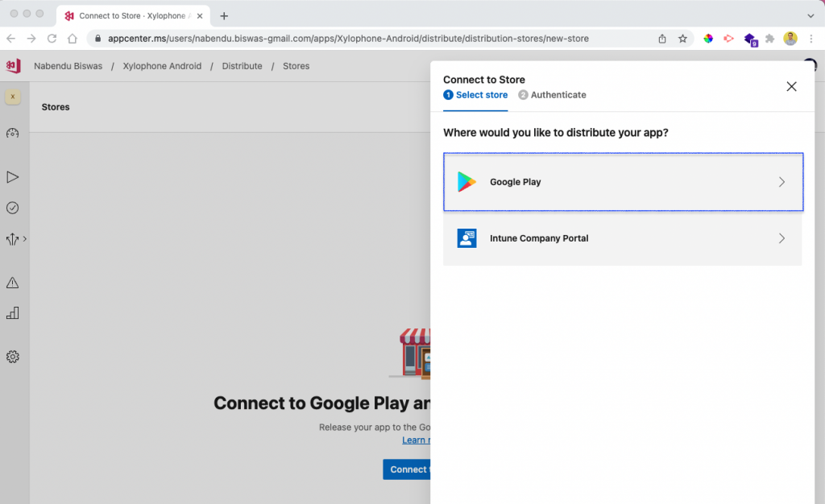Click the App Center logo icon
Screen dimensions: 825x504
point(13,66)
